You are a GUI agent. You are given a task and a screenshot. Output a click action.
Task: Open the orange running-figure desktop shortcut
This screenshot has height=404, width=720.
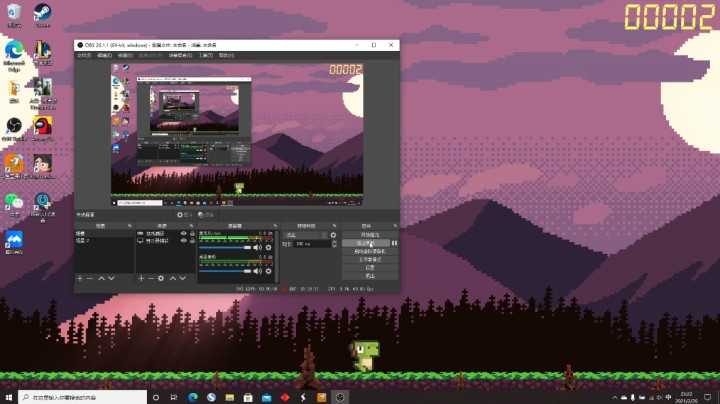(14, 166)
